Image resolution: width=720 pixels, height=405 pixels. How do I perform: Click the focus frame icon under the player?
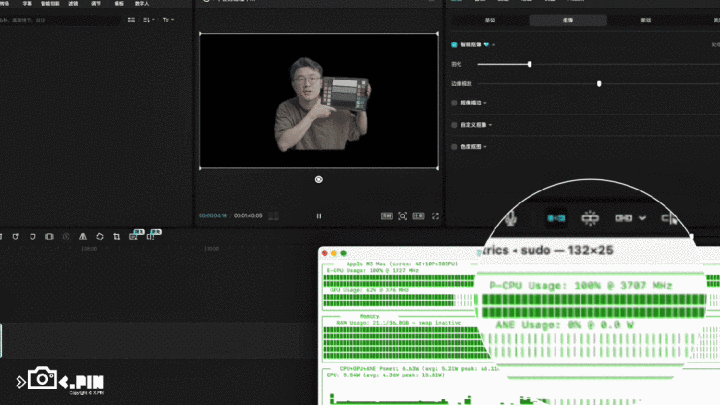tap(403, 215)
